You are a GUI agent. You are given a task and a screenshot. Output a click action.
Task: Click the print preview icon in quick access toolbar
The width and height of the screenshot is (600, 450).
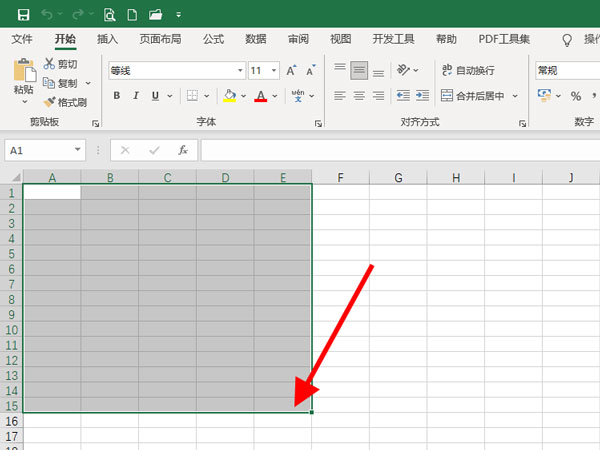pos(109,14)
